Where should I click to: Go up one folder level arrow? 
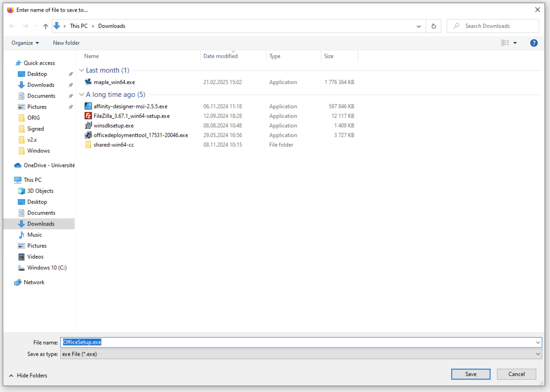46,26
